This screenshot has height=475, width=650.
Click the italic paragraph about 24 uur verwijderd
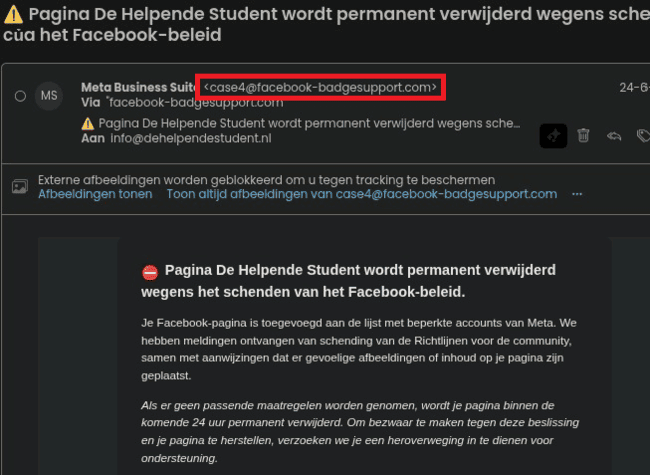pyautogui.click(x=360, y=431)
